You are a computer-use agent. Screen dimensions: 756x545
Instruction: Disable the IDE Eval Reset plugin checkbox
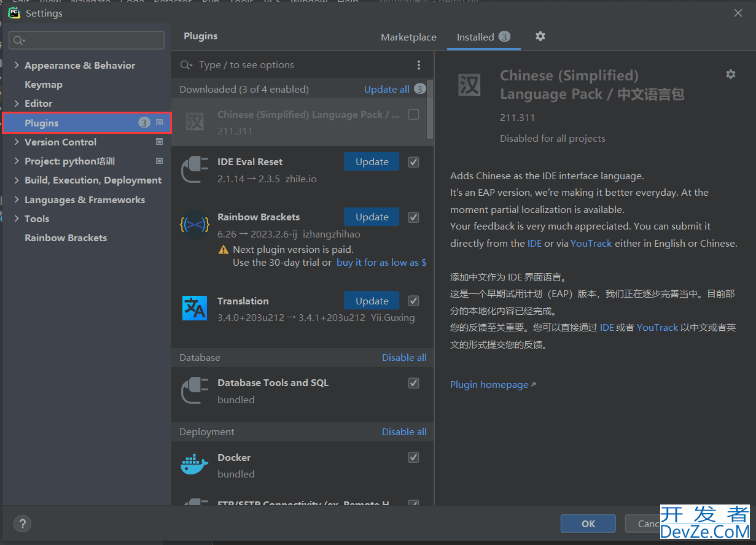pyautogui.click(x=414, y=162)
